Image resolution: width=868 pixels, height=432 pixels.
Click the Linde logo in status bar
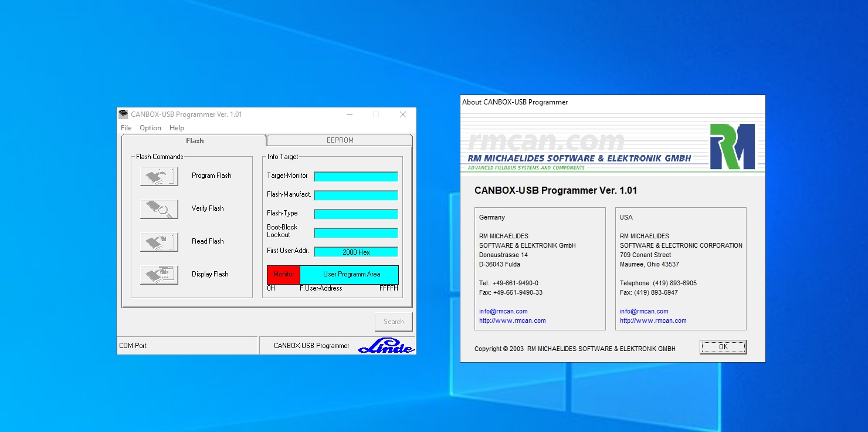point(386,346)
